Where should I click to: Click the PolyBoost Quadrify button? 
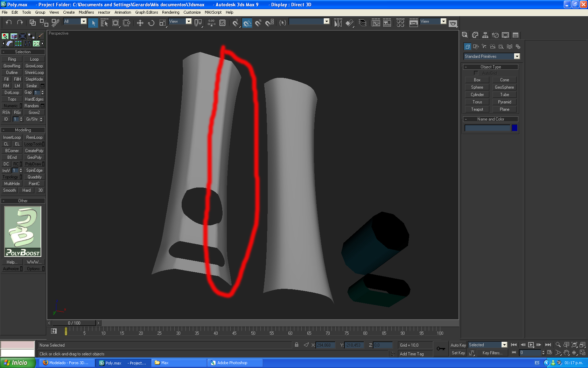(x=34, y=177)
